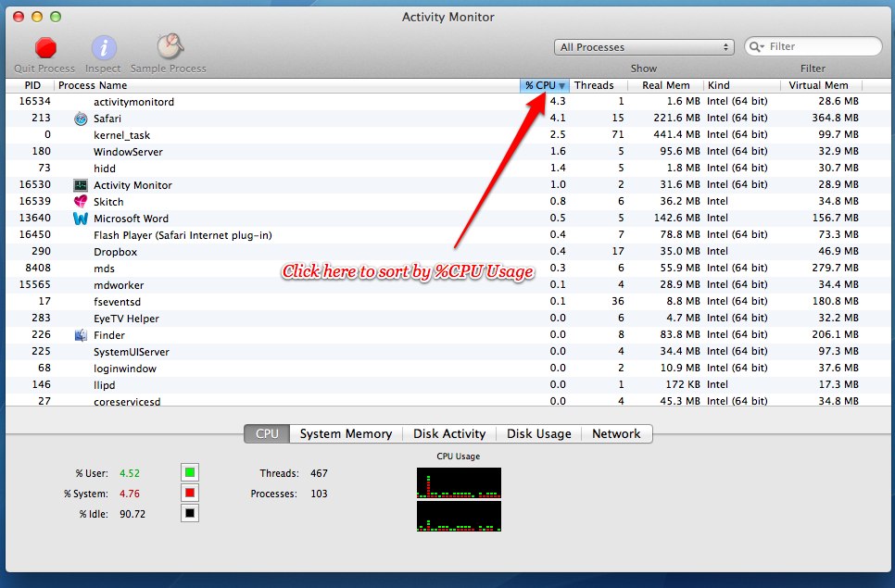Viewport: 895px width, 588px height.
Task: Sort by the Real Mem column header
Action: pyautogui.click(x=665, y=85)
